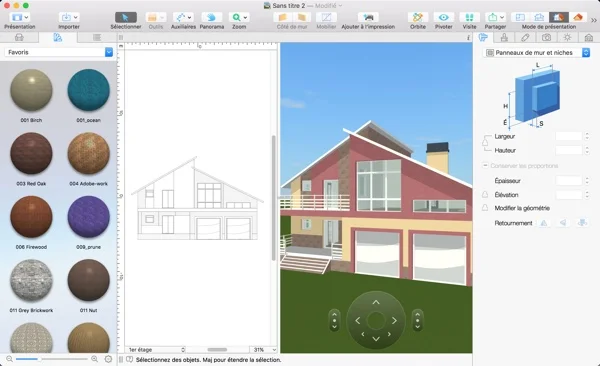Image resolution: width=600 pixels, height=366 pixels.
Task: Click Ajouter à l'impression icon
Action: click(368, 17)
